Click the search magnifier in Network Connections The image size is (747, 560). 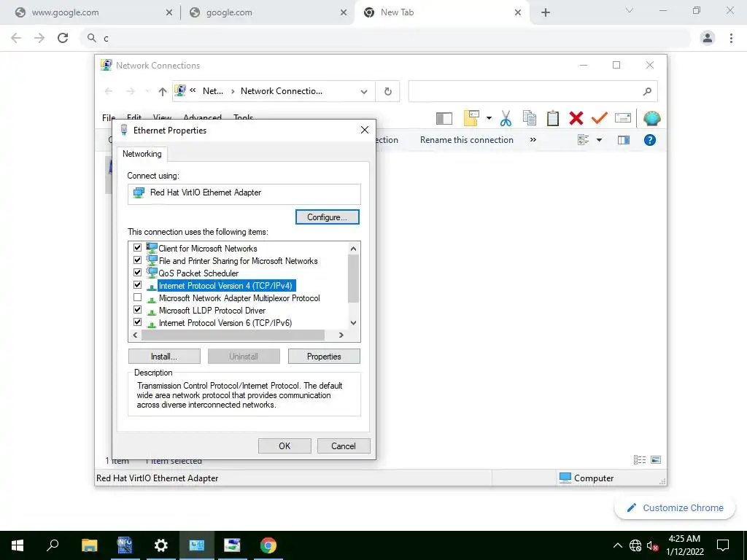pos(647,91)
